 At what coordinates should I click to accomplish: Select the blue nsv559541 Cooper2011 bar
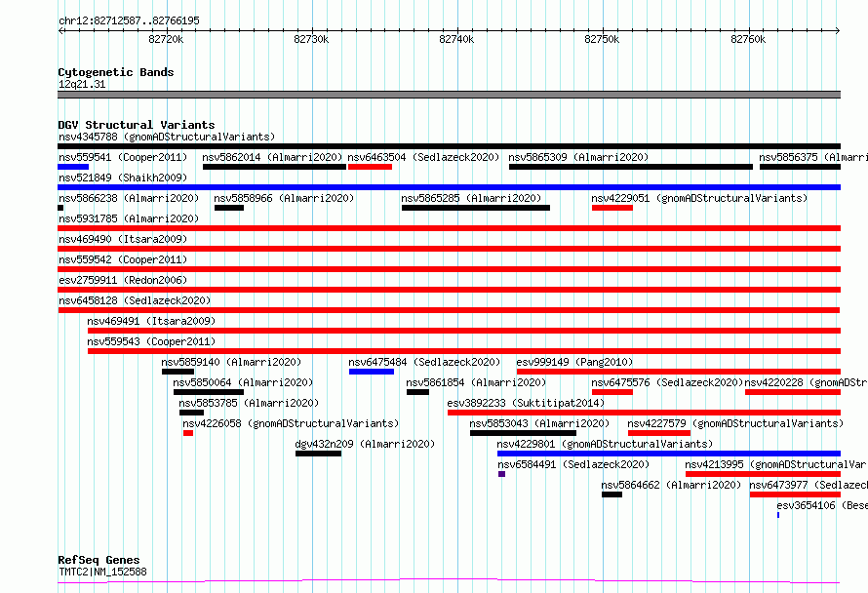click(x=73, y=167)
